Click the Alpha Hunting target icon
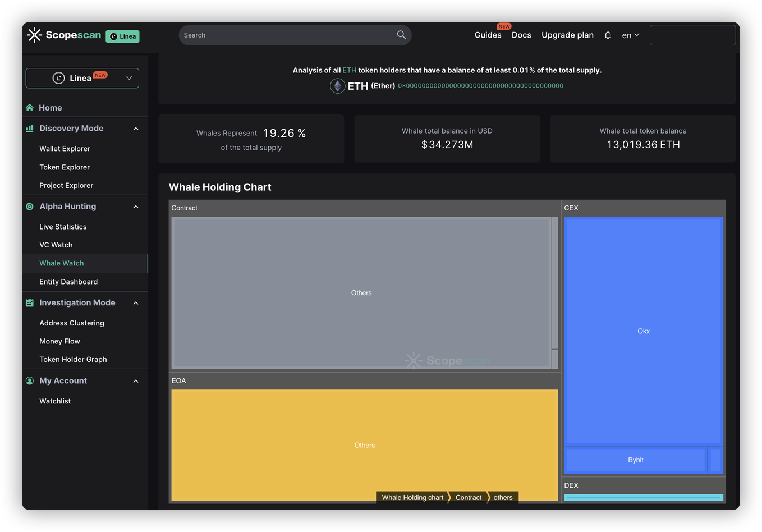Image resolution: width=762 pixels, height=532 pixels. (30, 207)
